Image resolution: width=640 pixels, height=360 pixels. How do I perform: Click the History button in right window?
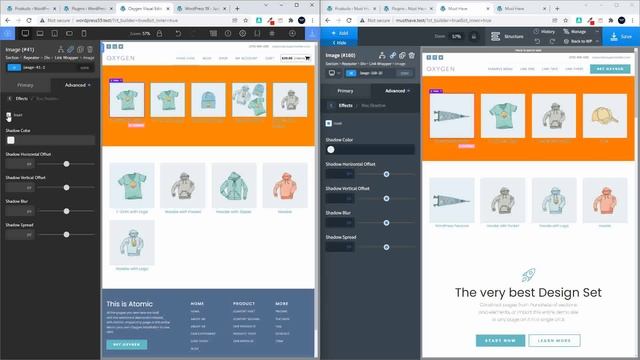pyautogui.click(x=544, y=31)
